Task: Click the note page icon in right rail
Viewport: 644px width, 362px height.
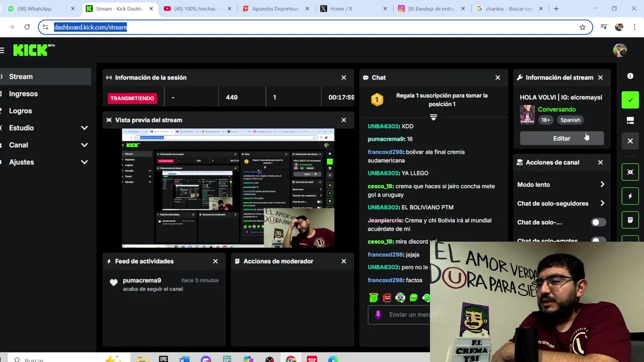Action: click(x=630, y=220)
